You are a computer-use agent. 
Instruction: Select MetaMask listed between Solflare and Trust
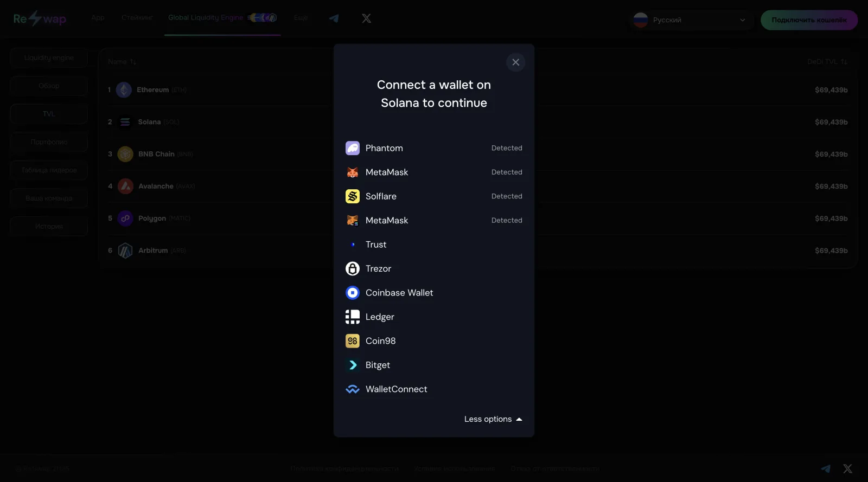[433, 221]
